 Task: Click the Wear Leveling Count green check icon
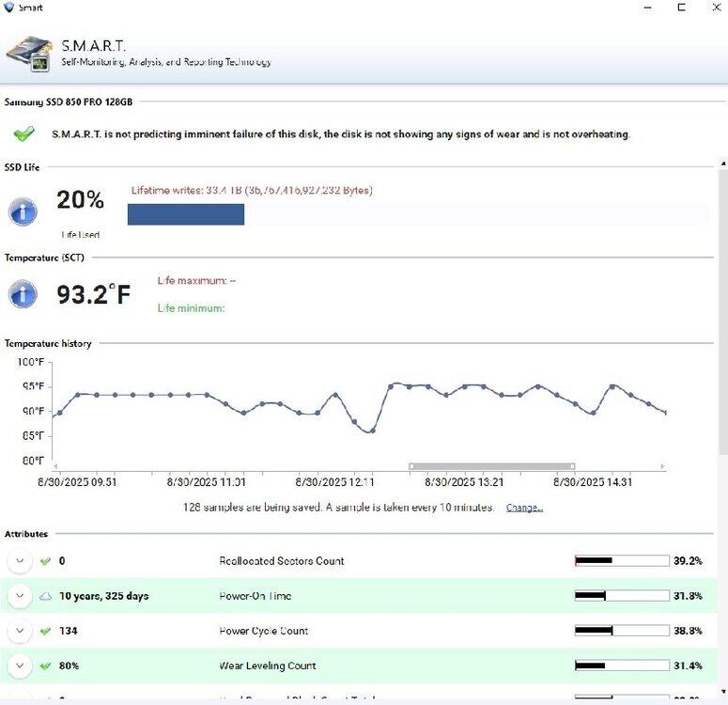[45, 666]
